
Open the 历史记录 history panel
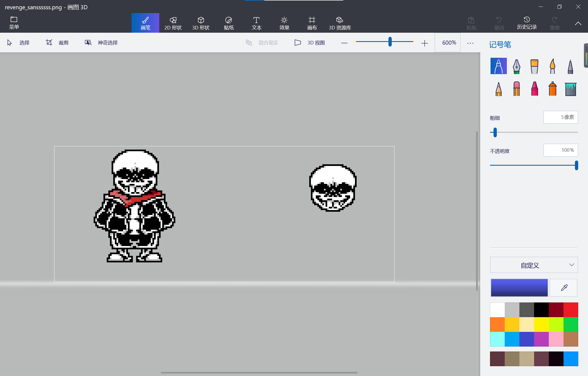[527, 23]
